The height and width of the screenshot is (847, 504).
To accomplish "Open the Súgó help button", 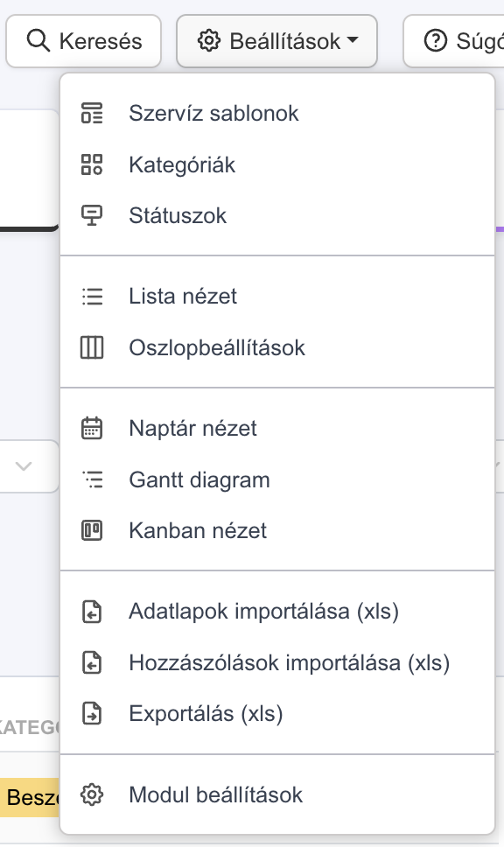I will coord(454,41).
